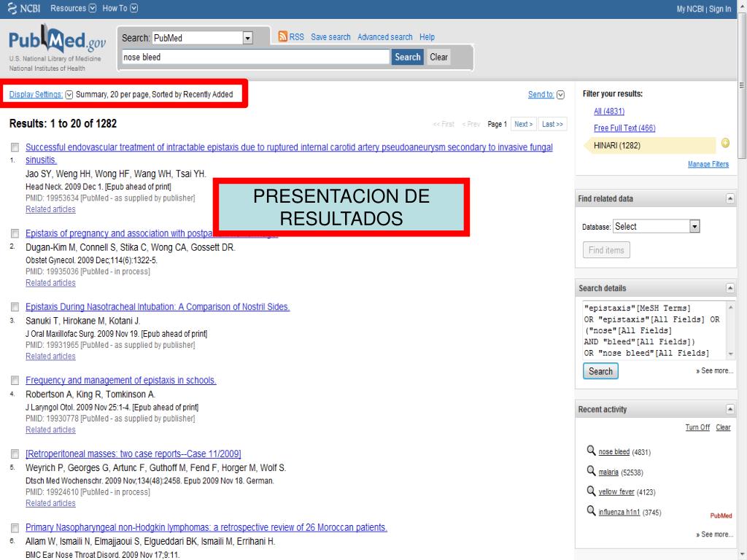Open article Frequency and management of epistaxis in schools
This screenshot has height=560, width=747.
(121, 380)
